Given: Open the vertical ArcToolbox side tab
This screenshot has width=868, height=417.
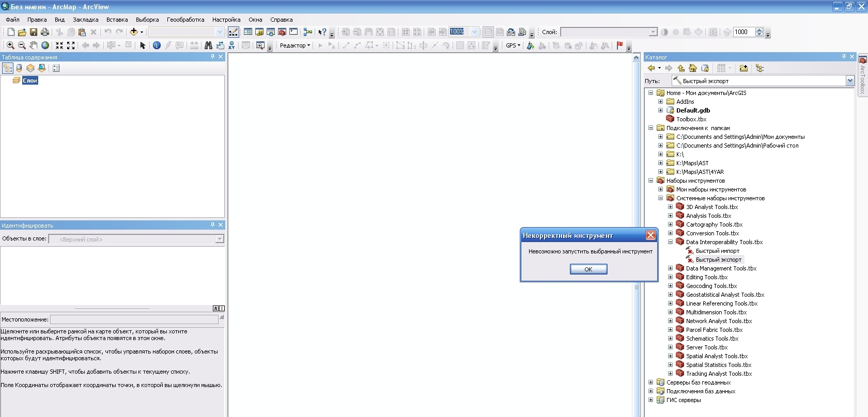Looking at the screenshot, I should 862,75.
